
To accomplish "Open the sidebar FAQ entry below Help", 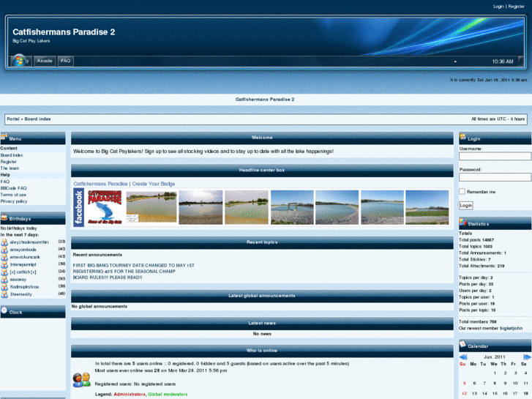I will pos(4,182).
